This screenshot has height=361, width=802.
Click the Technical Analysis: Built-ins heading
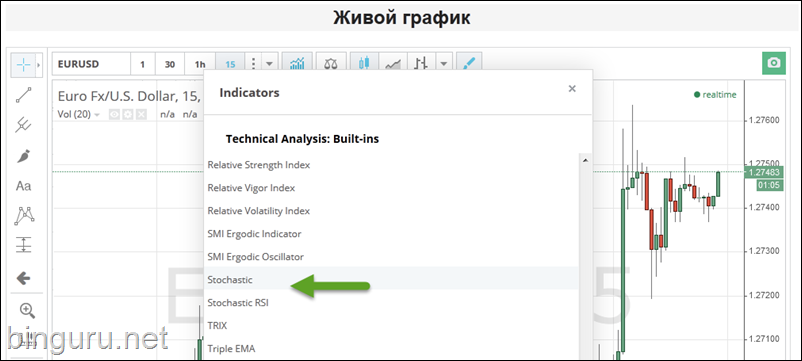302,139
